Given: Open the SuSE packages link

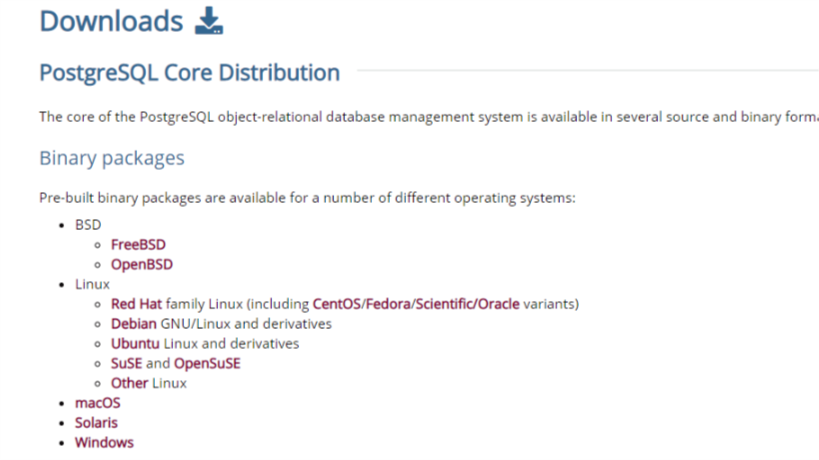Looking at the screenshot, I should click(126, 363).
